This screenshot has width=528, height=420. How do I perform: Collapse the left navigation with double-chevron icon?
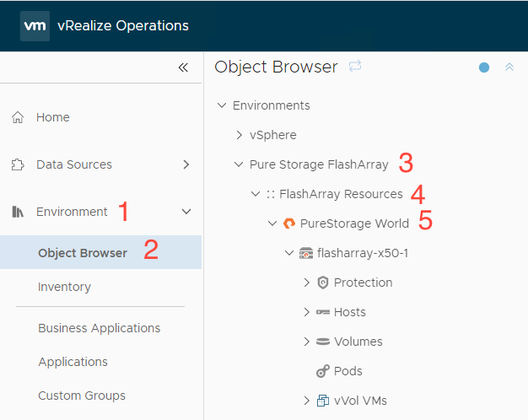(183, 67)
